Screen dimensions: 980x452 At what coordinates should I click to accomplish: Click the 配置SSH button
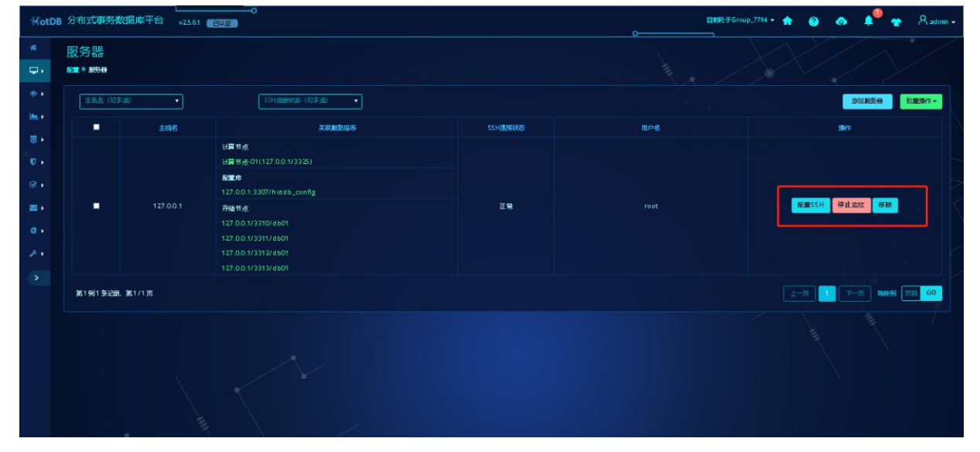pyautogui.click(x=811, y=205)
